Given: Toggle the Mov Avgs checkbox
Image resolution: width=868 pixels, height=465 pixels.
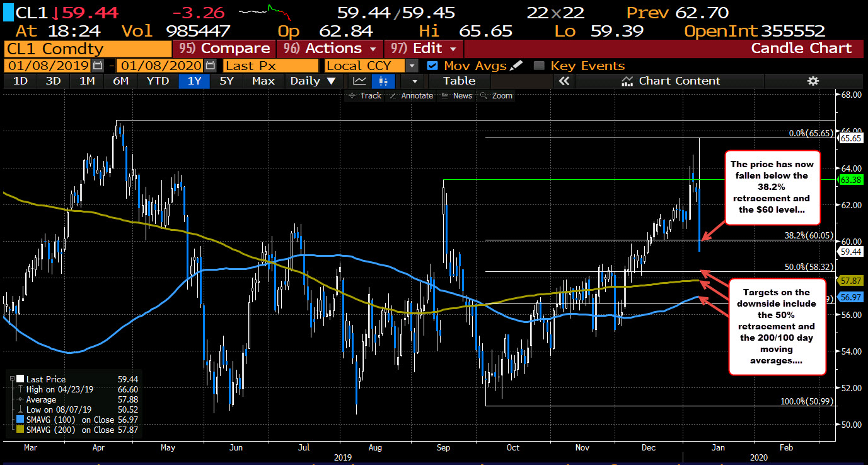Looking at the screenshot, I should click(432, 66).
